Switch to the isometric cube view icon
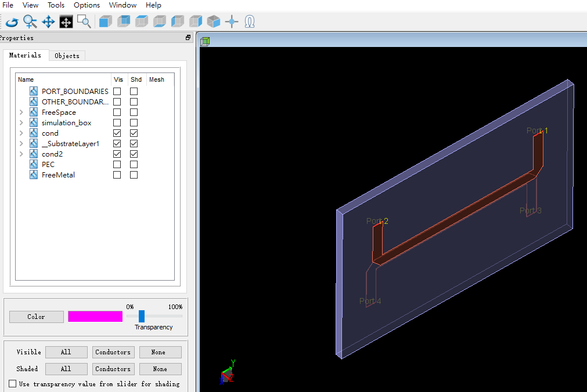Screen dimensions: 587x392 coord(214,21)
